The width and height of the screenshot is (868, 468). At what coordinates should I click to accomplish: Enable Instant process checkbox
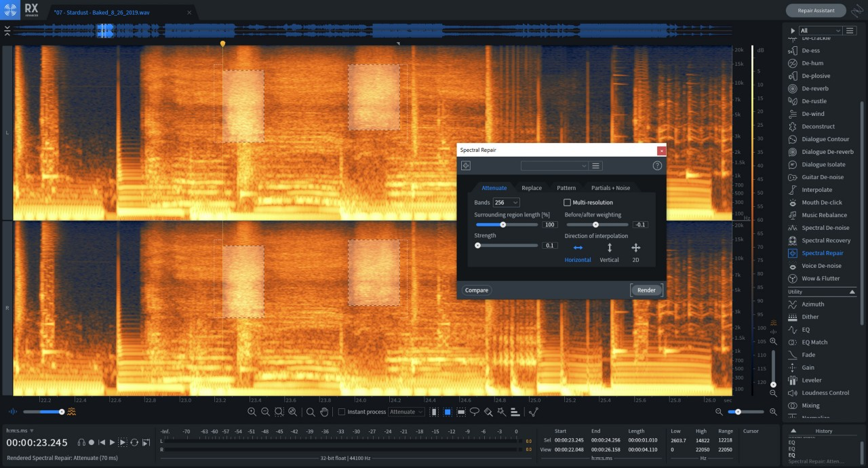click(x=342, y=412)
